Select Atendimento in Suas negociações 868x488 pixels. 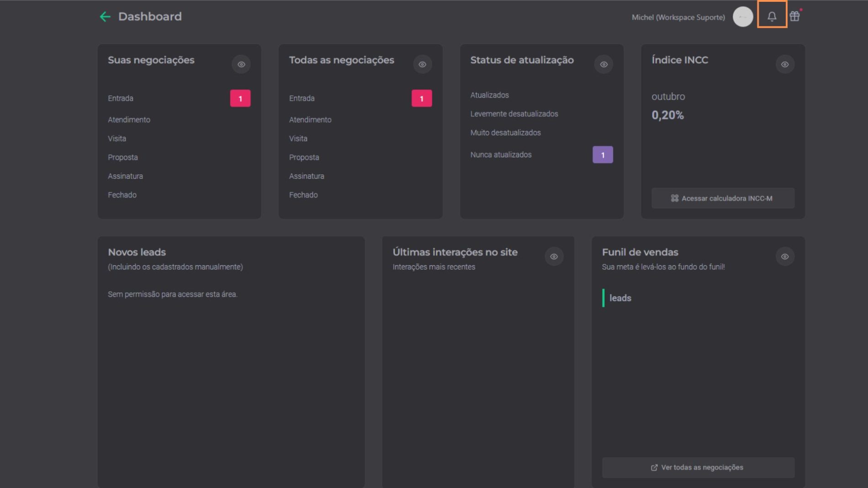(x=129, y=120)
